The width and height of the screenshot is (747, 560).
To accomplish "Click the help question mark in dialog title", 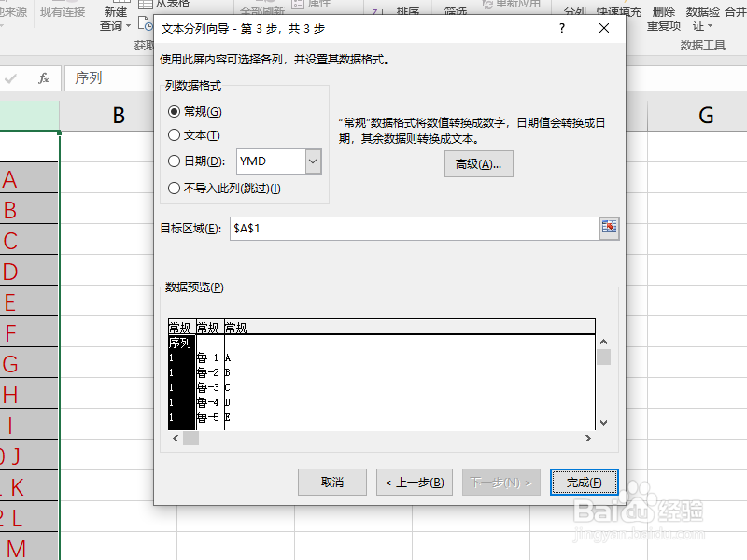I will [562, 29].
